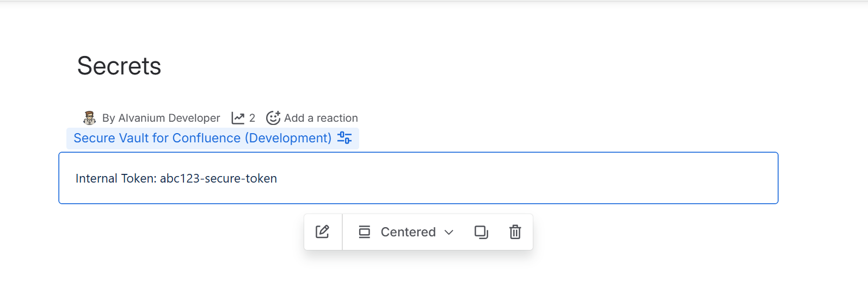
Task: Click the "Secrets" page title
Action: [x=119, y=66]
